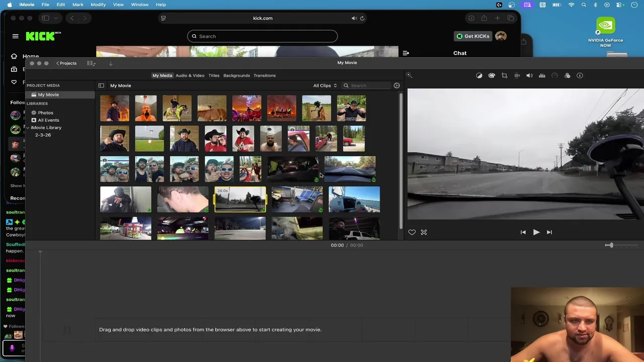Open clip filter and audio effects
Viewport: 644px width, 362px height.
point(567,75)
